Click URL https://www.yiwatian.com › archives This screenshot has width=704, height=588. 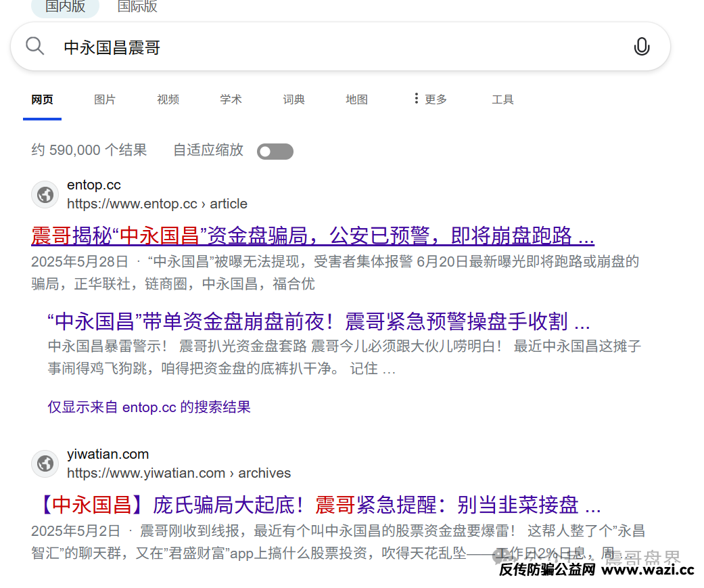[x=179, y=473]
